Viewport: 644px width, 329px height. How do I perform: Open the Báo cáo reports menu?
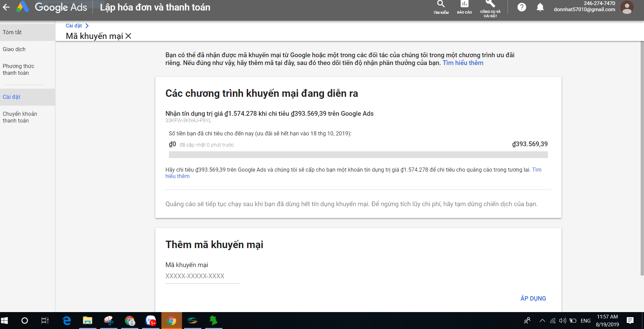(464, 7)
